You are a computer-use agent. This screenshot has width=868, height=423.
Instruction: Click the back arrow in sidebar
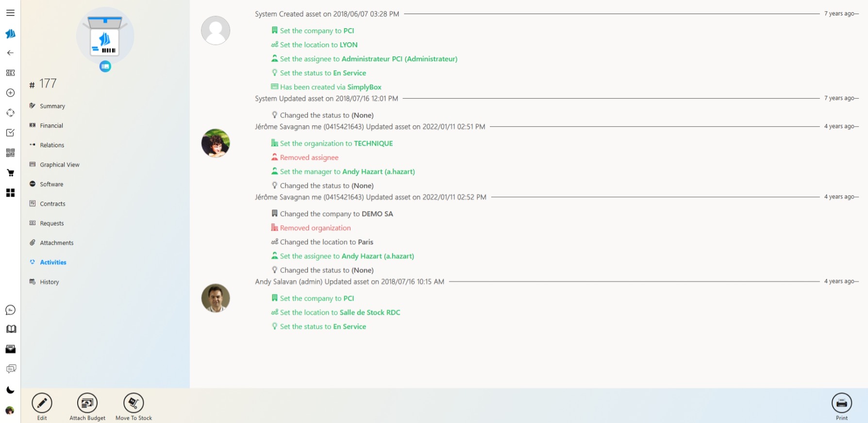pos(10,53)
